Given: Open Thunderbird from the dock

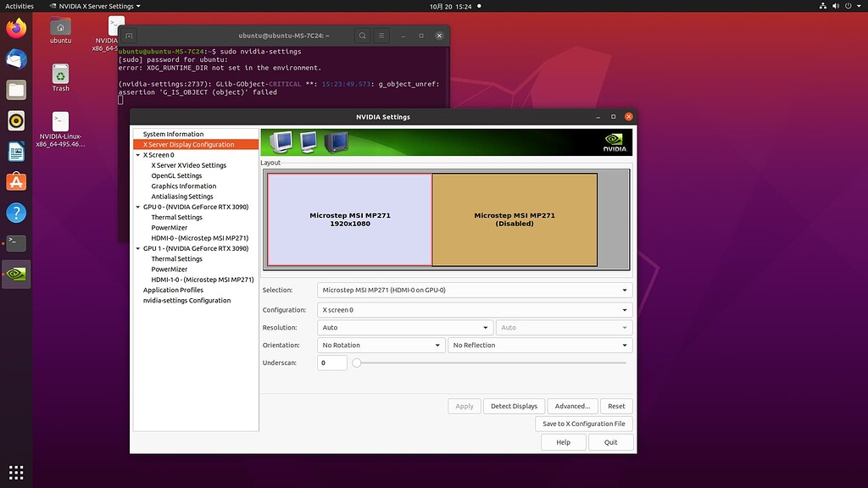Looking at the screenshot, I should [16, 58].
